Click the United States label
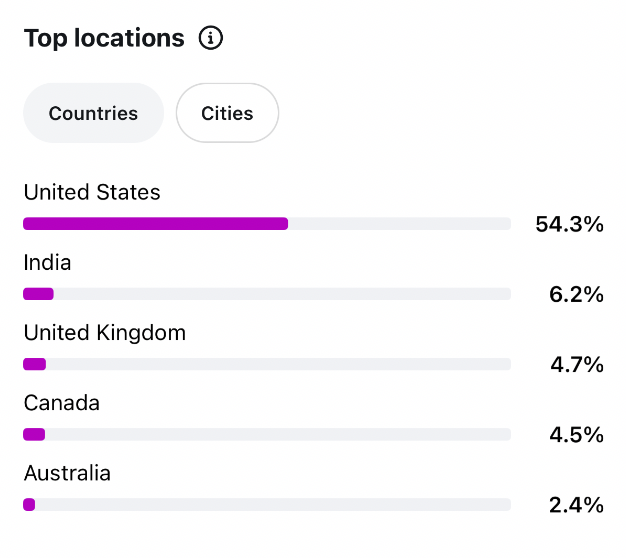The image size is (626, 558). pos(92,192)
